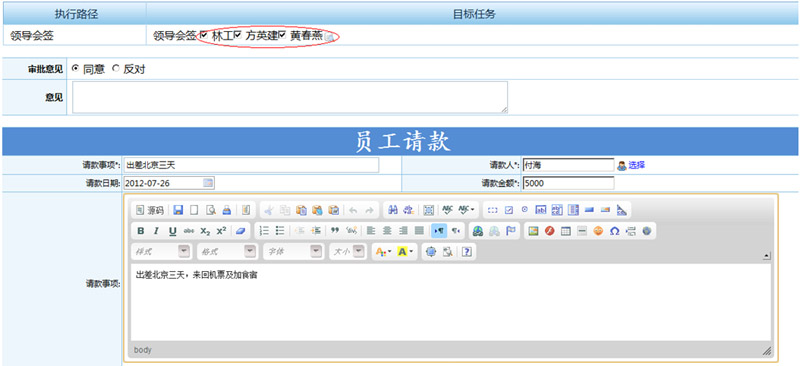Insert a Horizontal Line

582,231
